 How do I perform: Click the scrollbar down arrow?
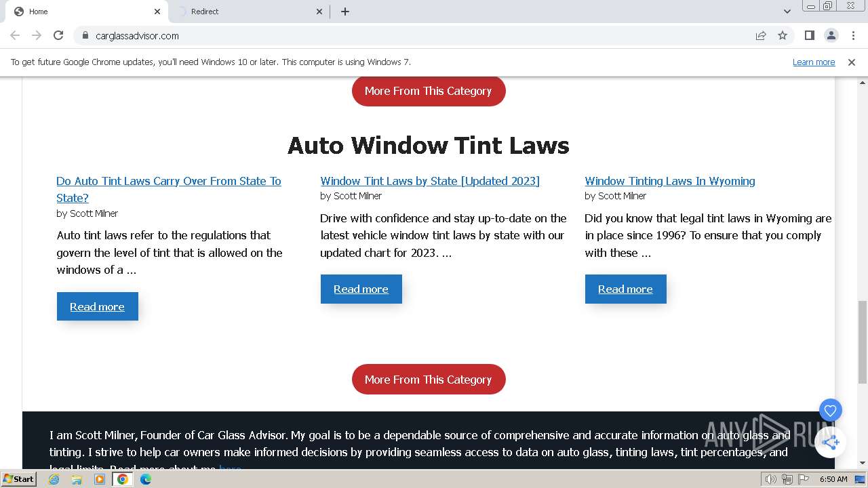[x=863, y=464]
